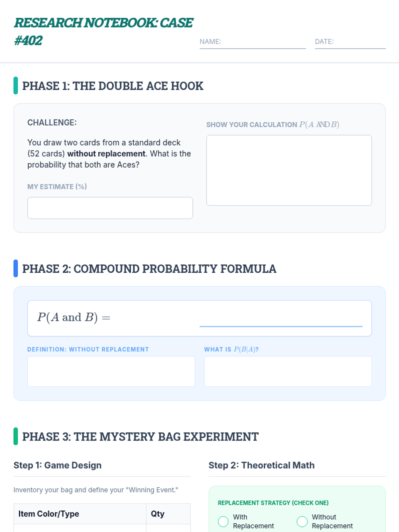Select the With Replacement radio option
The width and height of the screenshot is (399, 532).
click(223, 521)
